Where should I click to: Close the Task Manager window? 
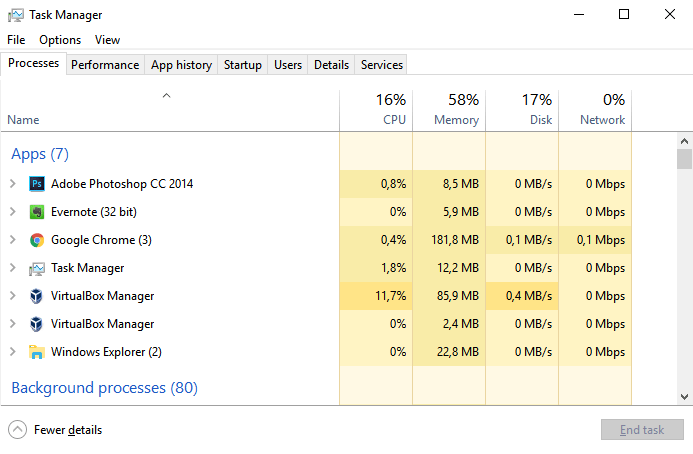pos(670,15)
